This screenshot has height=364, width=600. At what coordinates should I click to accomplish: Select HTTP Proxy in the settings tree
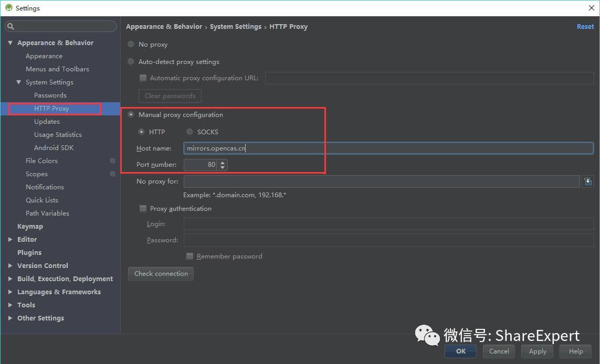[x=51, y=109]
